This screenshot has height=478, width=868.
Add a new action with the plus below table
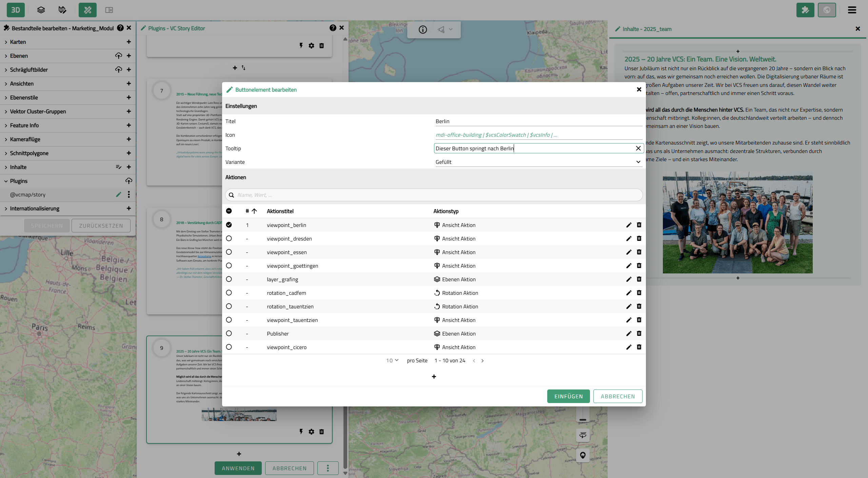434,377
